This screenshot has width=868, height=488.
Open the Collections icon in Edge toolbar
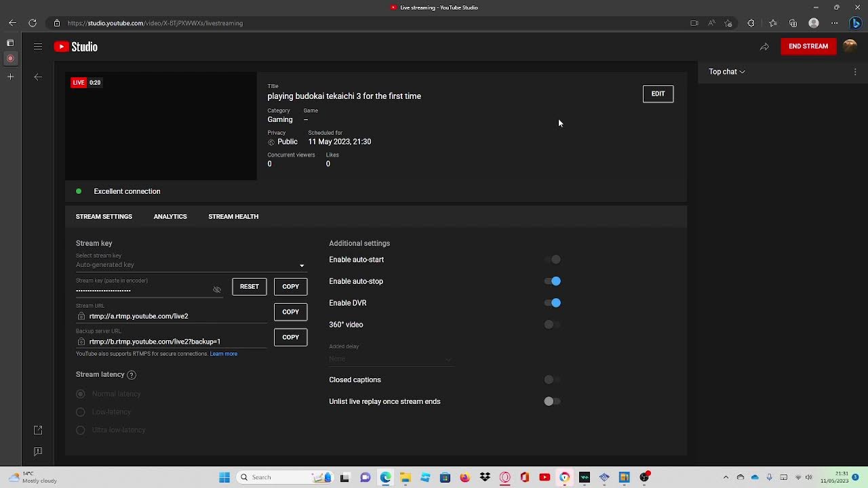(793, 23)
